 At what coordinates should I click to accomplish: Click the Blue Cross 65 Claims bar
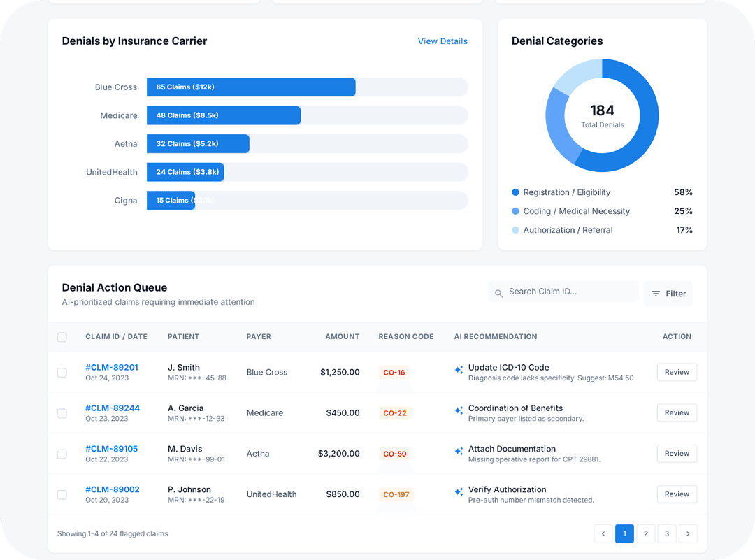pyautogui.click(x=251, y=87)
